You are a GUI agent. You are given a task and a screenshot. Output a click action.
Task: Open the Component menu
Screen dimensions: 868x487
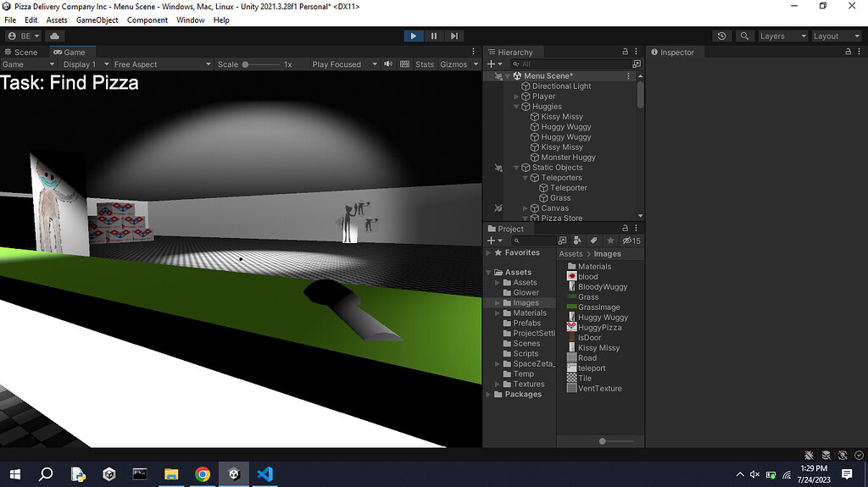(x=147, y=20)
